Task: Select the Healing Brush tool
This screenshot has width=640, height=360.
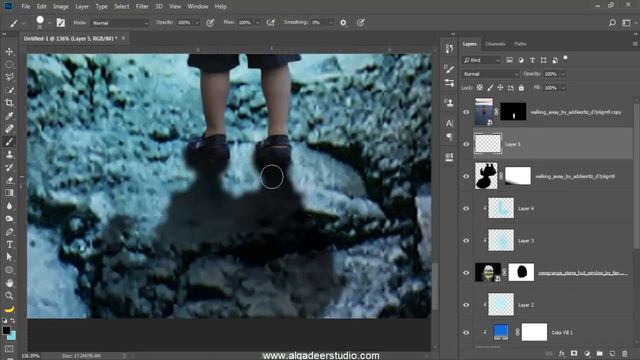Action: click(x=9, y=129)
